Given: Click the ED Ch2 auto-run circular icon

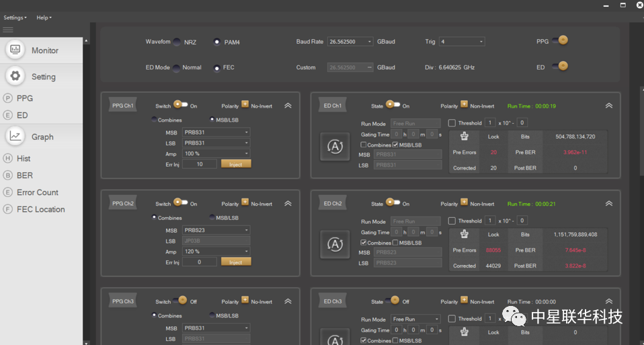Looking at the screenshot, I should coord(334,245).
